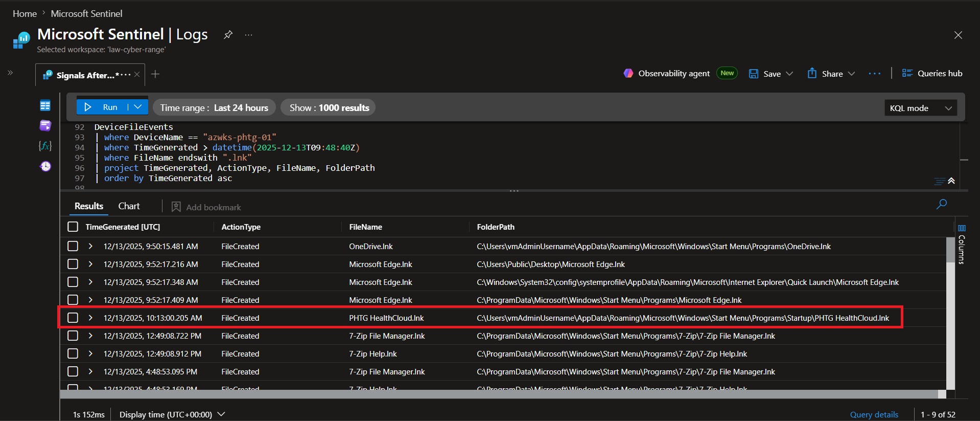The width and height of the screenshot is (980, 421).
Task: Change Show 1000 results limit
Action: coord(329,107)
